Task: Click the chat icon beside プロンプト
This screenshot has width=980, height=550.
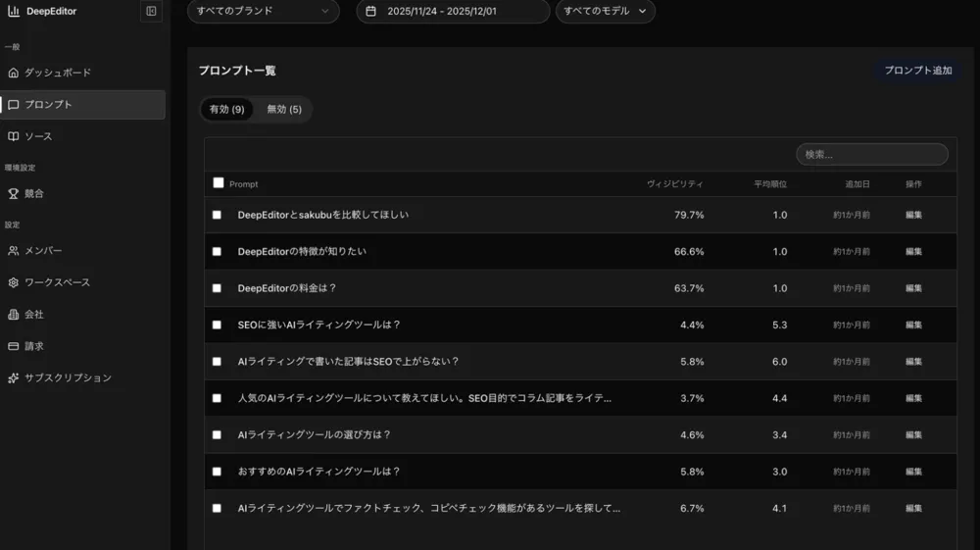Action: coord(13,104)
